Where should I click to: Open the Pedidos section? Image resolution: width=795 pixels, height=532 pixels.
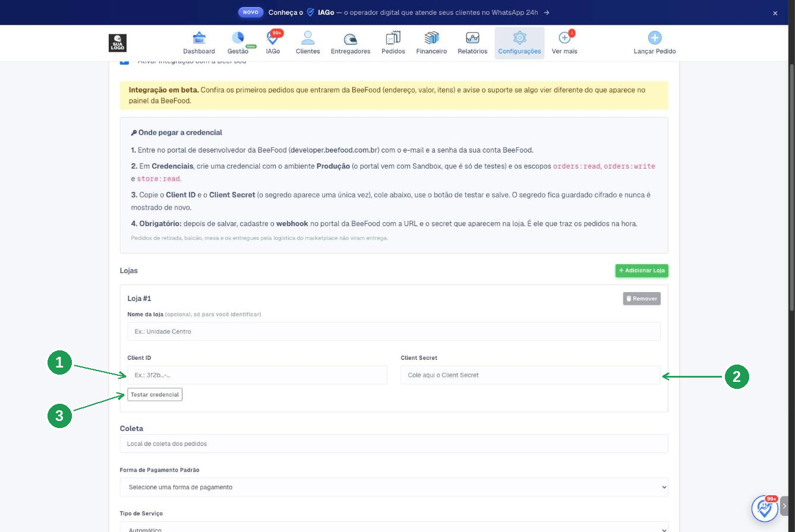pos(393,43)
